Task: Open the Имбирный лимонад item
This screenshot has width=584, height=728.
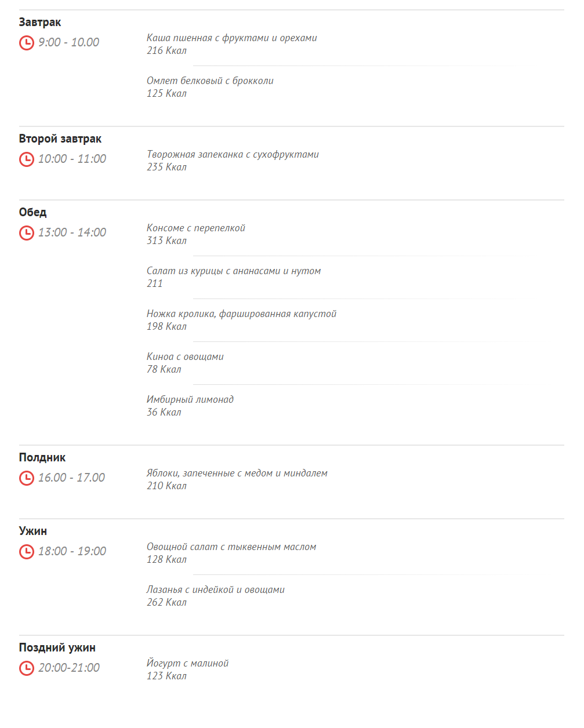Action: click(x=190, y=400)
